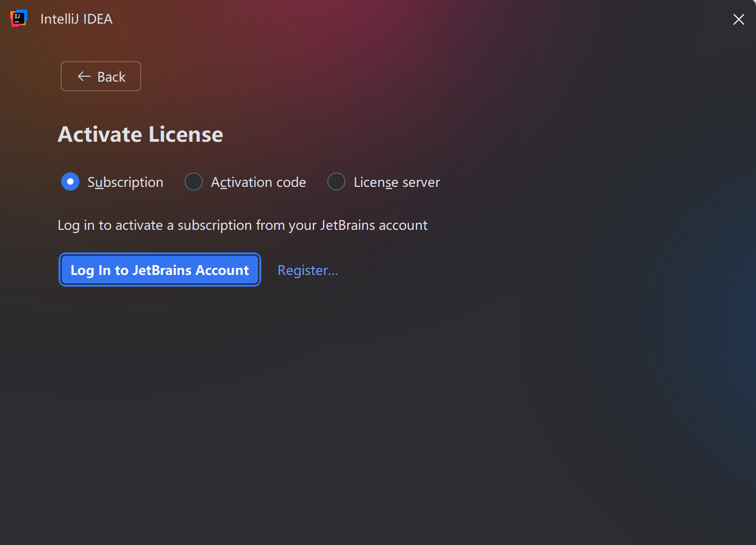Open the Register... link

coord(307,270)
